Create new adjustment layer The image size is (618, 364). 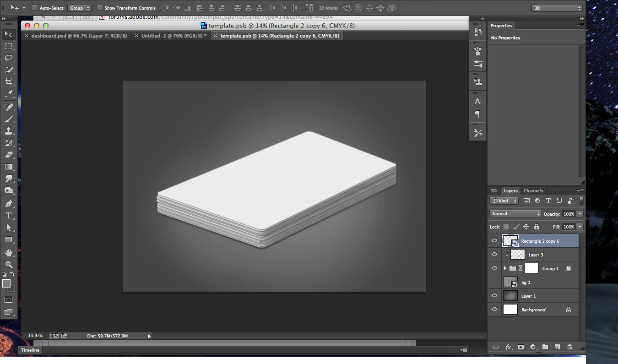[533, 347]
